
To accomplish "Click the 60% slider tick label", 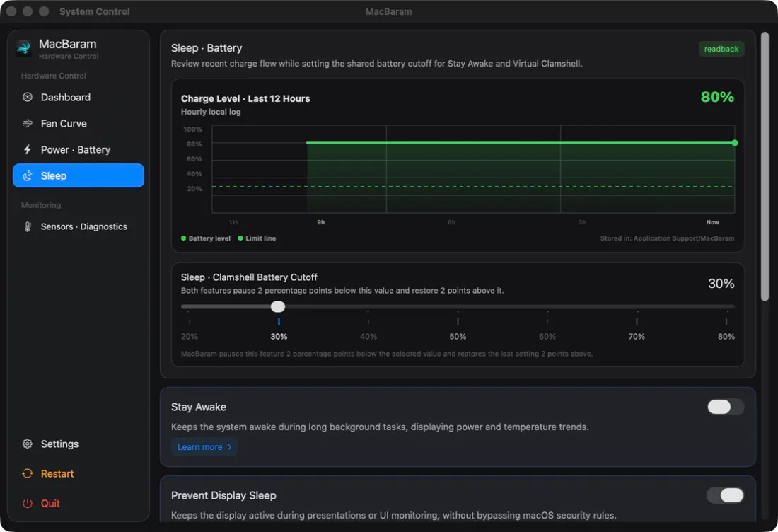I will [x=547, y=337].
